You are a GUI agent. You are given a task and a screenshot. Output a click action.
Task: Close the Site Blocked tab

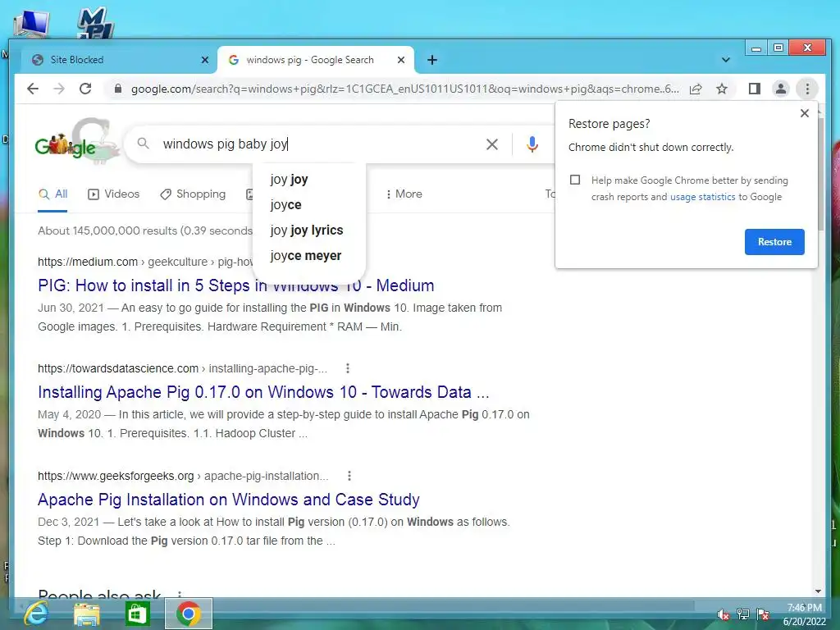tap(204, 60)
